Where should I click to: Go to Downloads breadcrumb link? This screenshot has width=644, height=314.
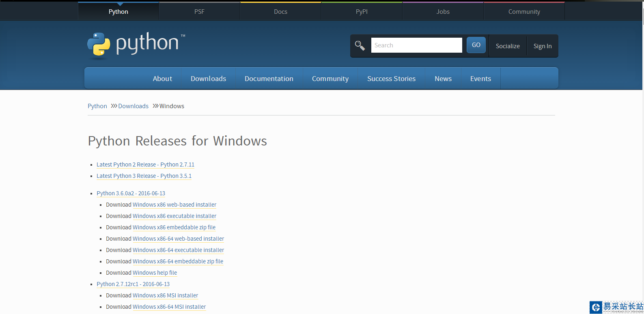[x=133, y=106]
